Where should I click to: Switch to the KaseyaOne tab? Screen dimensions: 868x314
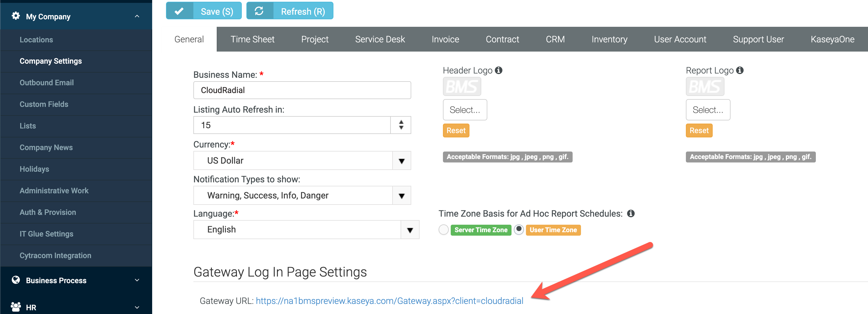[832, 39]
